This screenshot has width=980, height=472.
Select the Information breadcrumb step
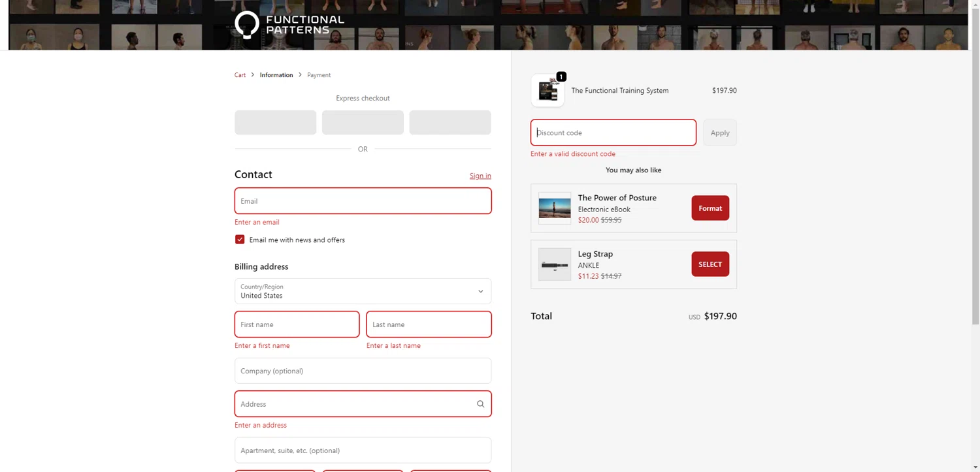coord(276,75)
